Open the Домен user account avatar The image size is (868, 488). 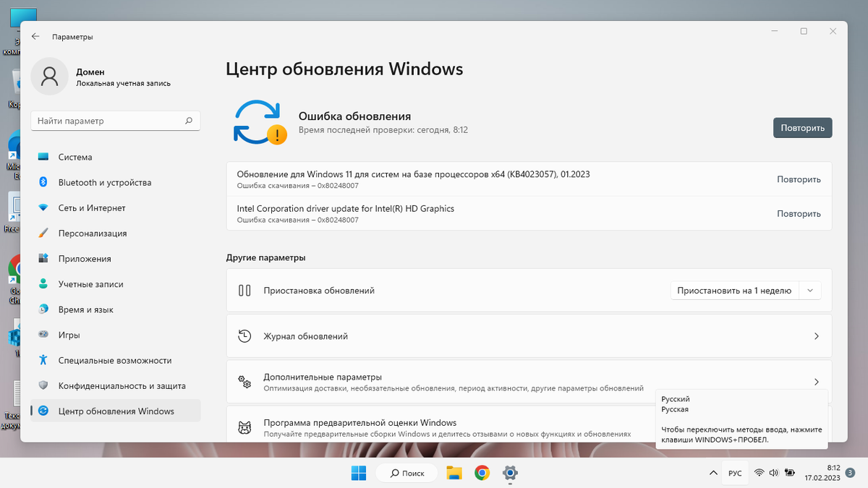(x=50, y=77)
